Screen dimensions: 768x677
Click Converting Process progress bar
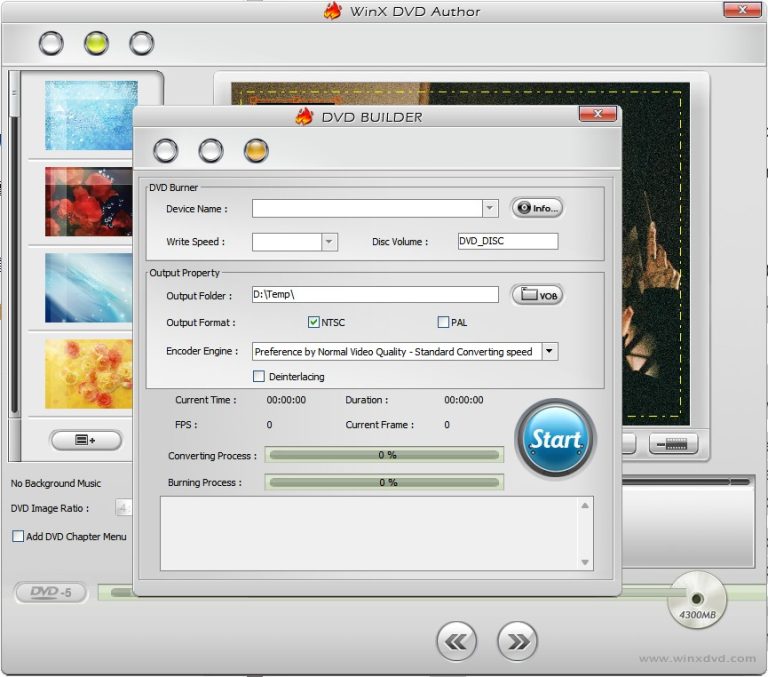tap(384, 455)
